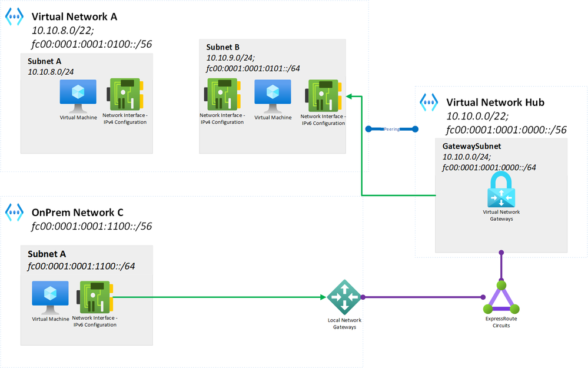This screenshot has width=588, height=368.
Task: Click 'fc00:0001:0001:0100::/56' prefix text
Action: tap(92, 44)
